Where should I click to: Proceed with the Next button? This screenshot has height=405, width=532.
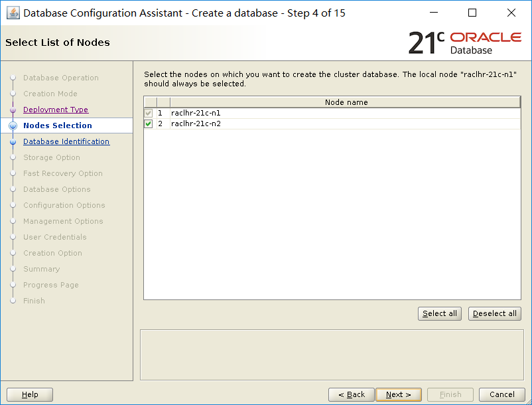pyautogui.click(x=398, y=394)
